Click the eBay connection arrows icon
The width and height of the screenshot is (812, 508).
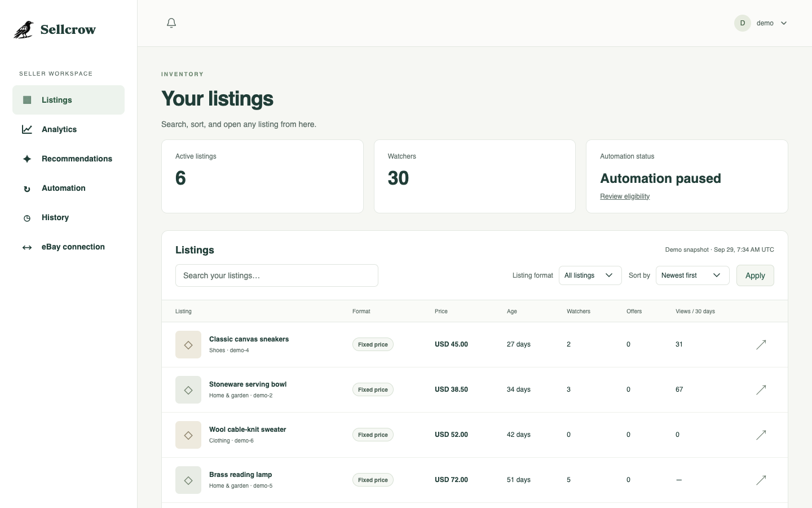coord(27,247)
